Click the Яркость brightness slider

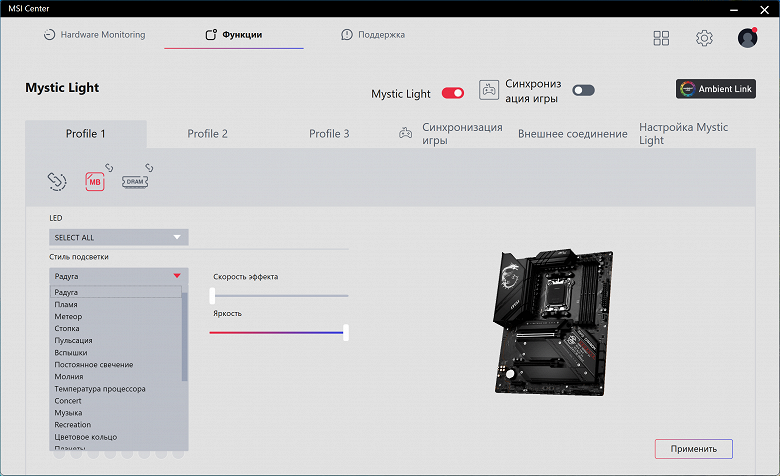(x=278, y=332)
